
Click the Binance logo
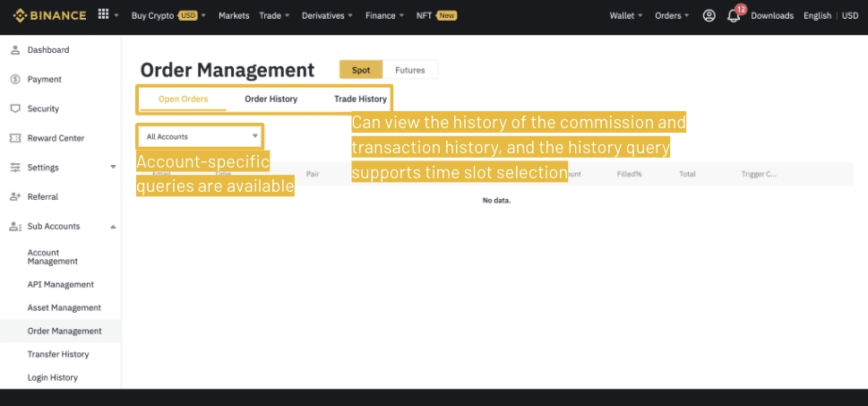coord(49,15)
